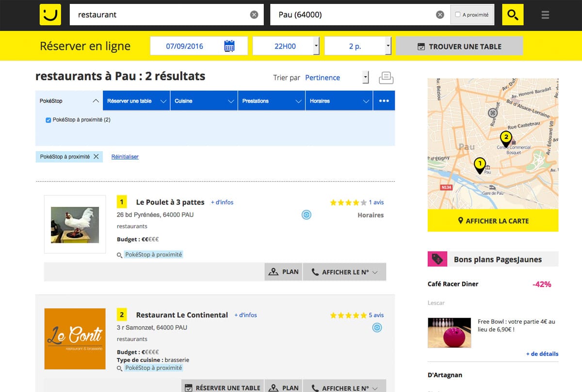Click the yellow magnifier search icon
The width and height of the screenshot is (582, 392).
point(512,15)
